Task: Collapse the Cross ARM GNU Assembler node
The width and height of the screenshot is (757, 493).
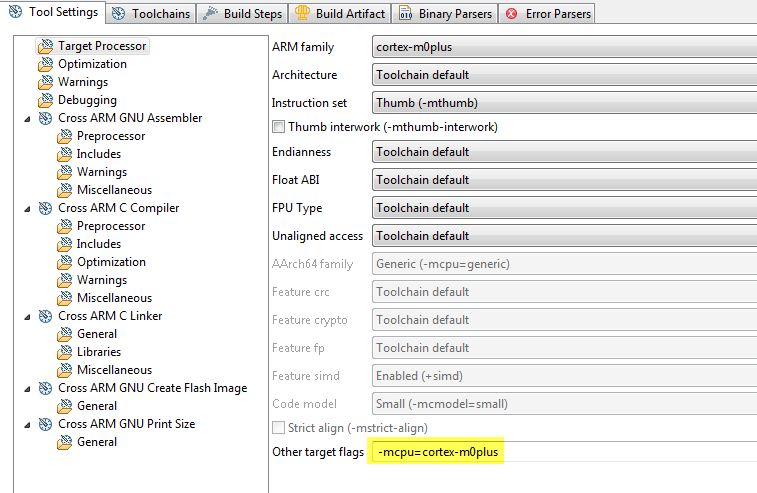Action: pyautogui.click(x=28, y=119)
